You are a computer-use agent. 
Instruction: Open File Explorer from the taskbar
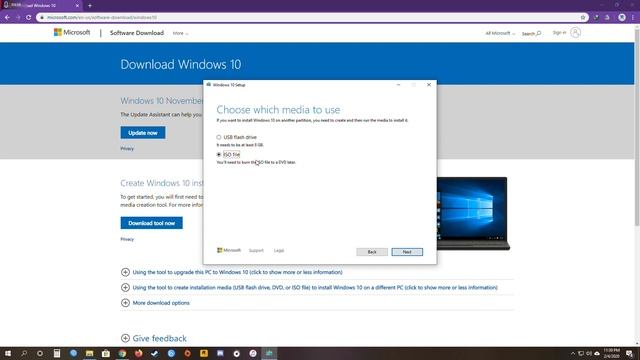tap(89, 353)
